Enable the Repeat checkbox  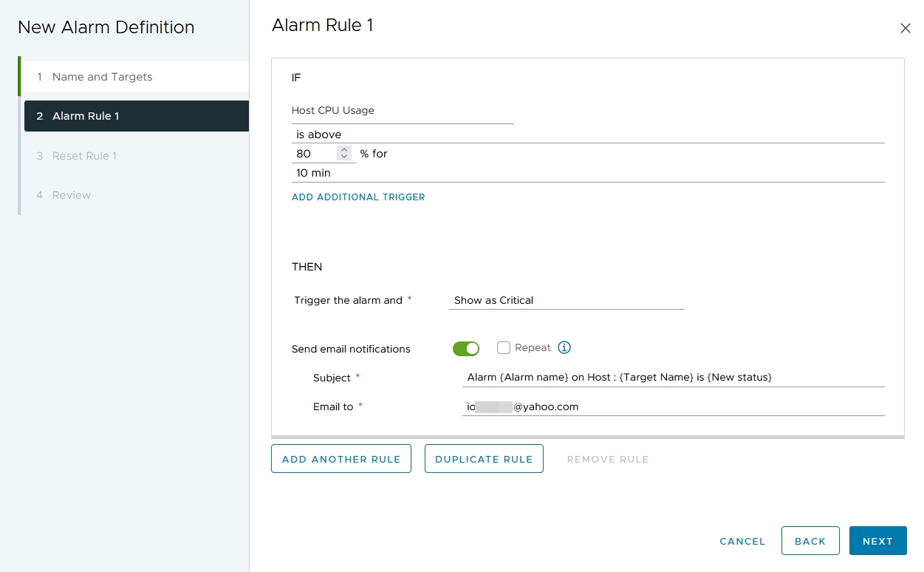click(504, 347)
